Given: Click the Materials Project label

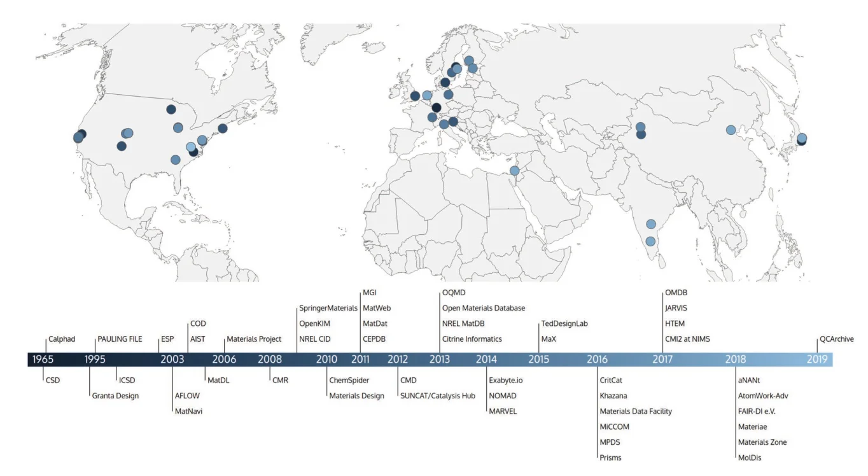Looking at the screenshot, I should pos(254,339).
